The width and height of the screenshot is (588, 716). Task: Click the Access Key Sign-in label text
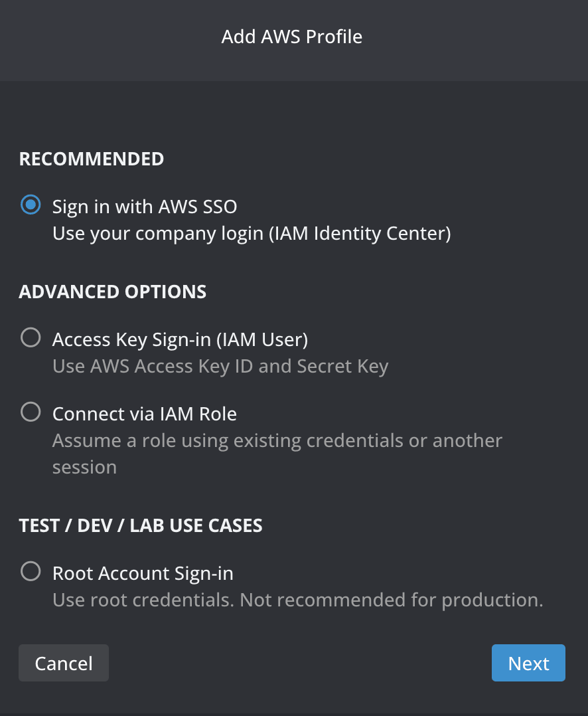(x=179, y=339)
